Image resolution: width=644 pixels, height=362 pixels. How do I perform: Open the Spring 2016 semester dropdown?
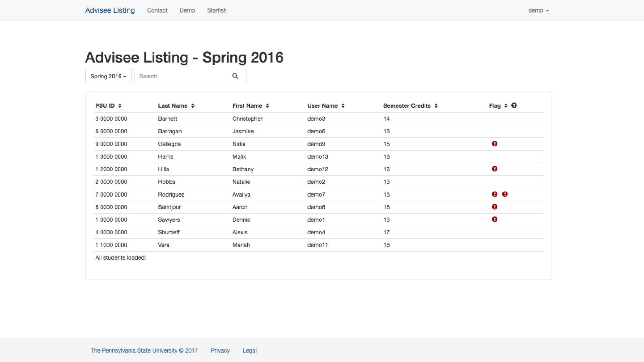108,76
